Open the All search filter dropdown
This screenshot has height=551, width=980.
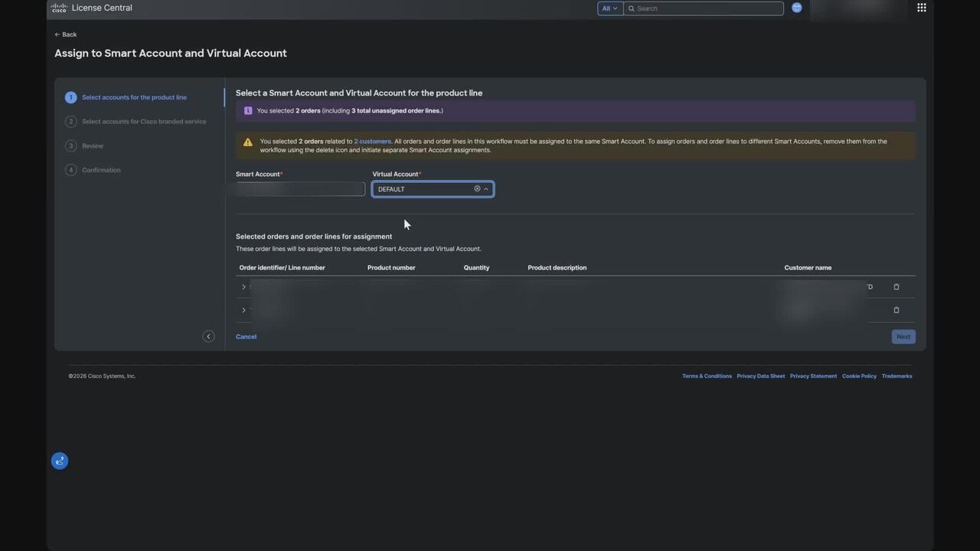pyautogui.click(x=609, y=8)
